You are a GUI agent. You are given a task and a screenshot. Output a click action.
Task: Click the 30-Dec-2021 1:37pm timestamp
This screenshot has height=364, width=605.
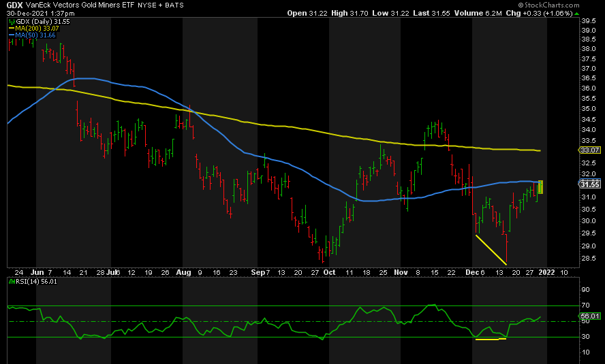pos(40,13)
